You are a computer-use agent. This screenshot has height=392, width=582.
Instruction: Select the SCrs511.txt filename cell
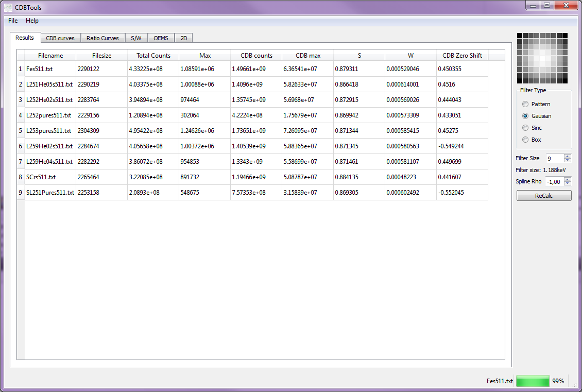tap(50, 177)
